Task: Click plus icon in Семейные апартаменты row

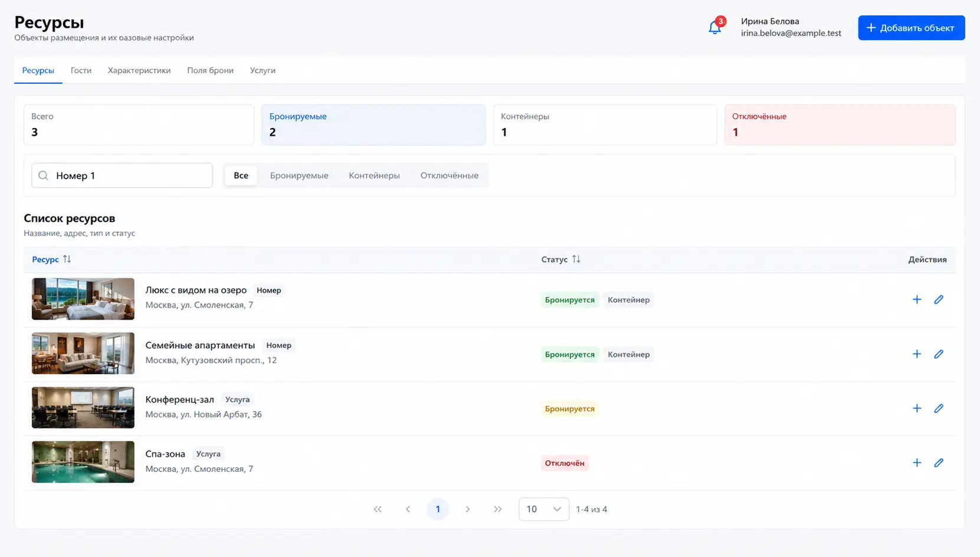Action: point(917,354)
